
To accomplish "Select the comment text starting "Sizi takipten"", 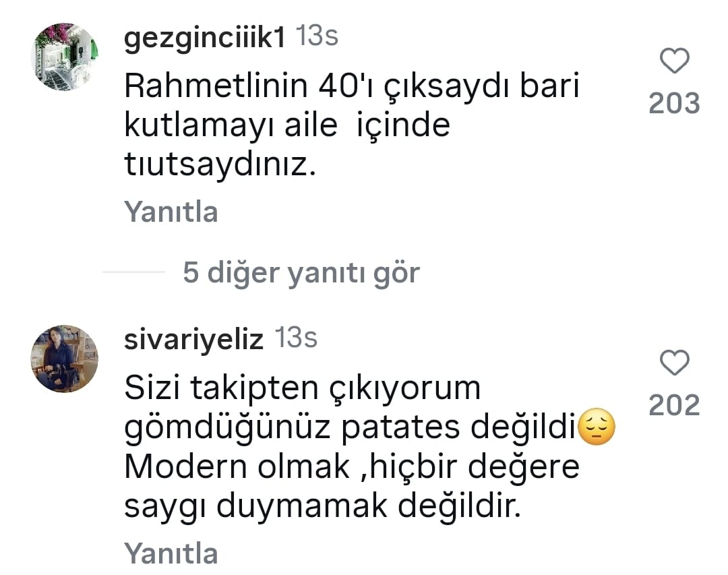I will point(369,446).
